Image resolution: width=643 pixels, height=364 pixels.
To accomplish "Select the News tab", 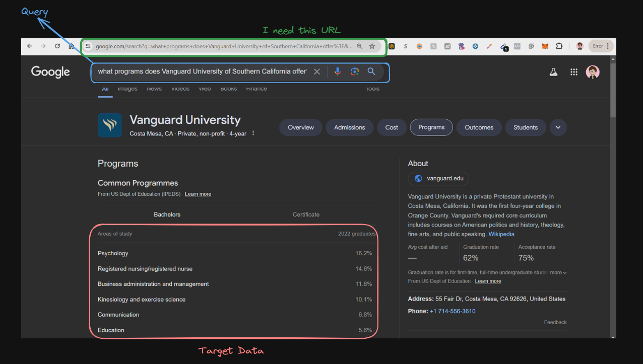I will (x=154, y=88).
